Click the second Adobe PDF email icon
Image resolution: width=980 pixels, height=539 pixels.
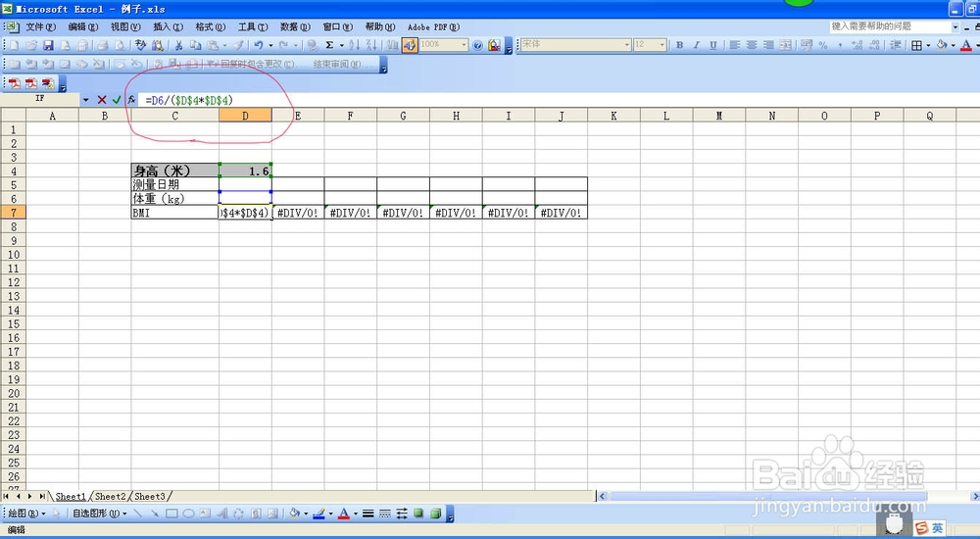pos(31,83)
